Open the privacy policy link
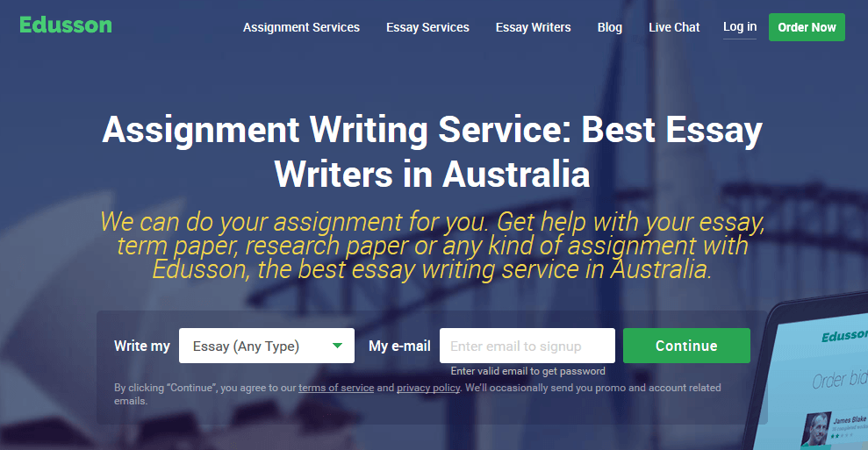This screenshot has width=868, height=450. pos(428,388)
